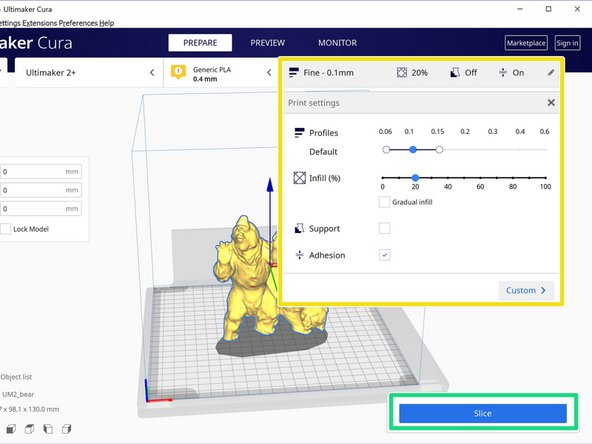Tick the Lock Model checkbox
The image size is (592, 444).
(x=5, y=229)
